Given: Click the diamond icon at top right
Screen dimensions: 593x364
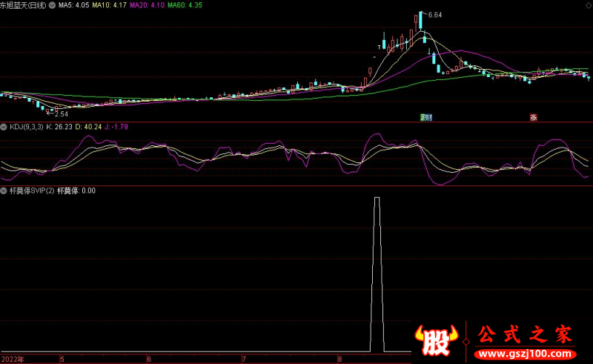Looking at the screenshot, I should tap(587, 4).
